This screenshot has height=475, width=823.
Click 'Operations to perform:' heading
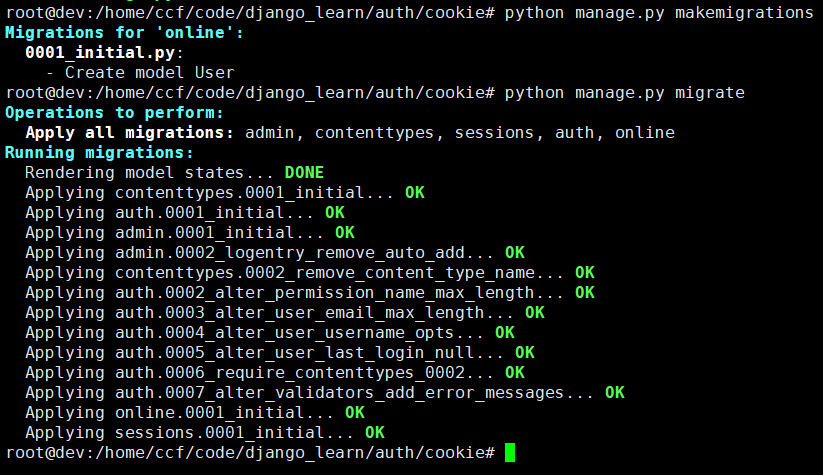[114, 113]
